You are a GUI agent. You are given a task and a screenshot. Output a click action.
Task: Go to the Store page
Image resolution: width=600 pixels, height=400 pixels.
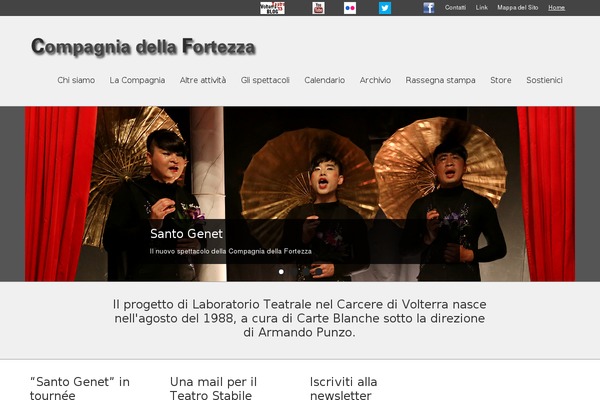tap(501, 80)
